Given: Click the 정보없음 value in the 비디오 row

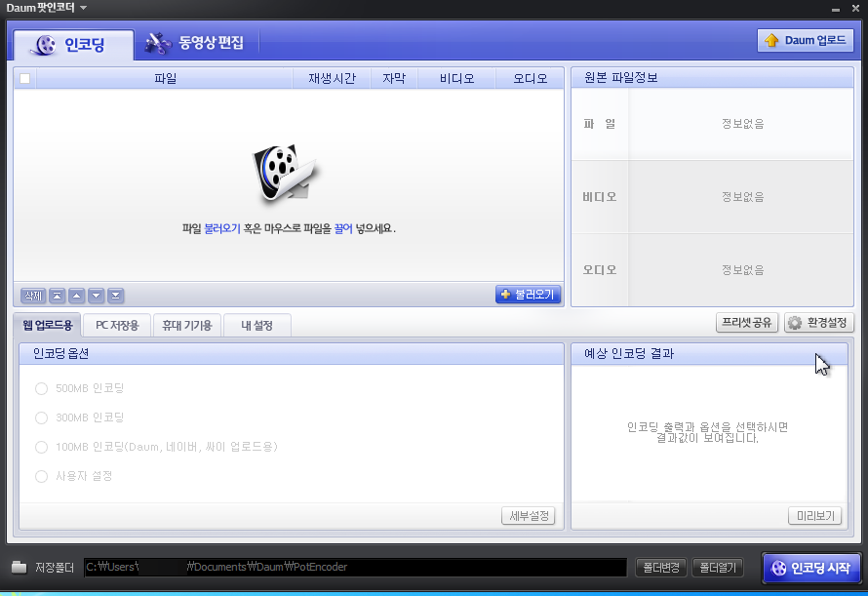Looking at the screenshot, I should (x=742, y=197).
